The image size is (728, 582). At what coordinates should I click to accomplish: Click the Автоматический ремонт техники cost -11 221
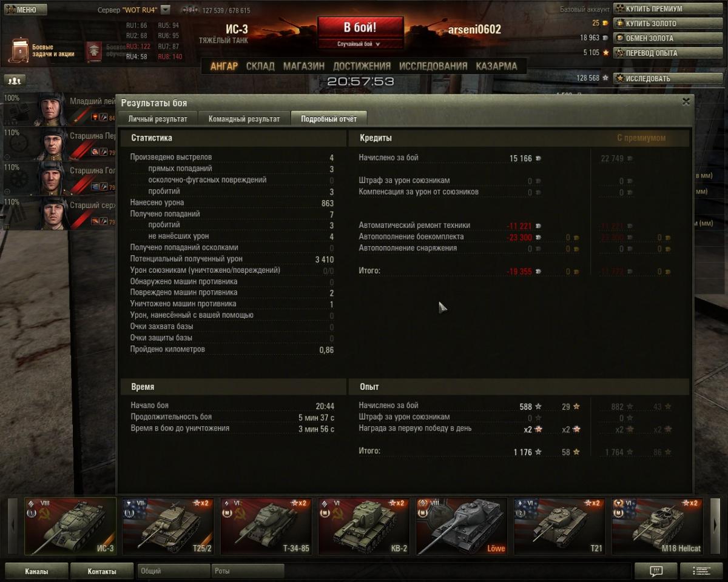point(519,226)
